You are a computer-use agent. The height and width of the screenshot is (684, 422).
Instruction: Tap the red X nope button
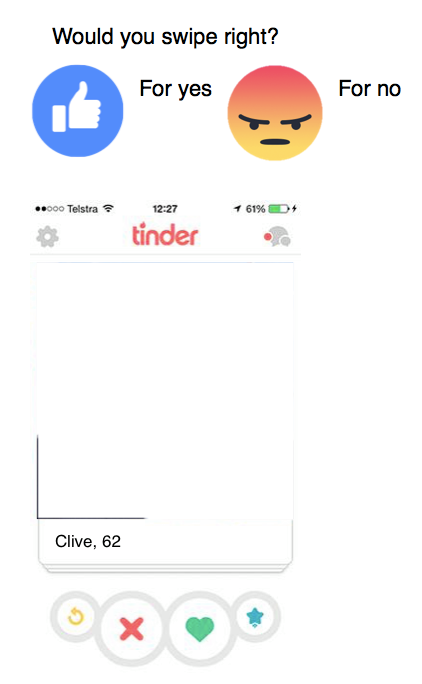132,629
